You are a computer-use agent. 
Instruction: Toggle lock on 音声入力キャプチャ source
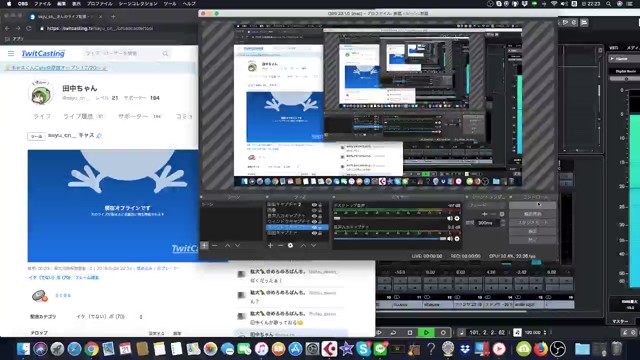pos(320,216)
